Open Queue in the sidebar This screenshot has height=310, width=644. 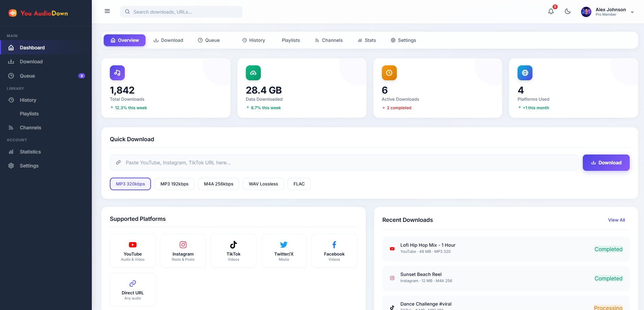coord(46,76)
